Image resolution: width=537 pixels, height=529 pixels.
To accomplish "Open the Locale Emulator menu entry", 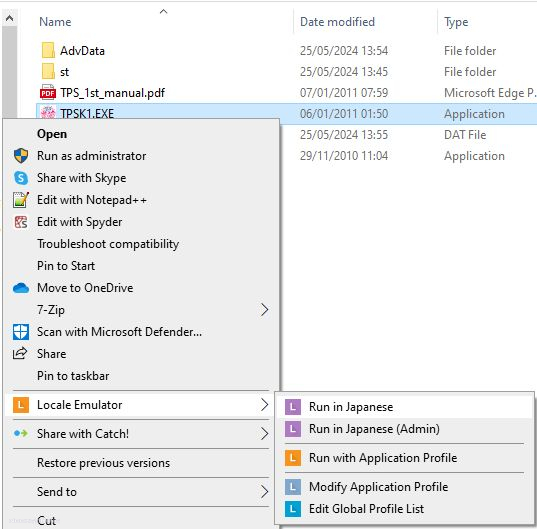I will (x=141, y=405).
